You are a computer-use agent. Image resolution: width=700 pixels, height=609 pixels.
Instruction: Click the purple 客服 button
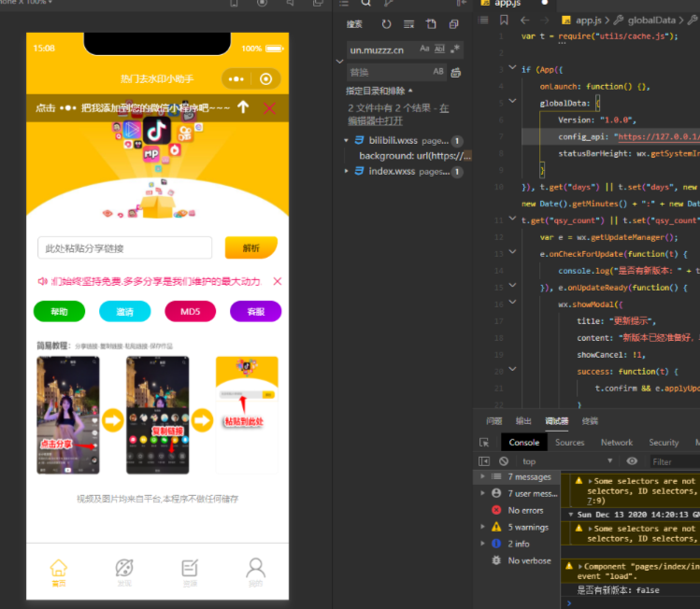click(256, 311)
